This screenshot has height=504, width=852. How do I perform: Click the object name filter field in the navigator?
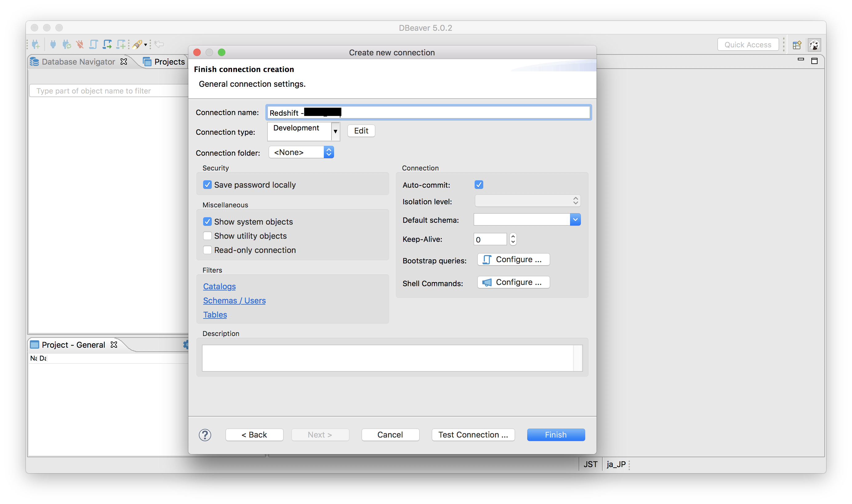coord(109,91)
